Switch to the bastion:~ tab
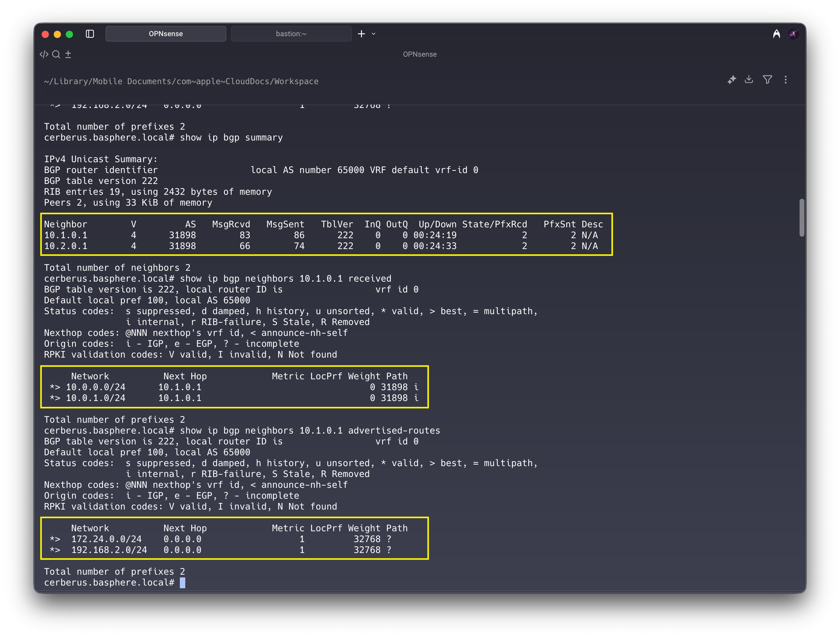The width and height of the screenshot is (840, 638). click(x=291, y=34)
